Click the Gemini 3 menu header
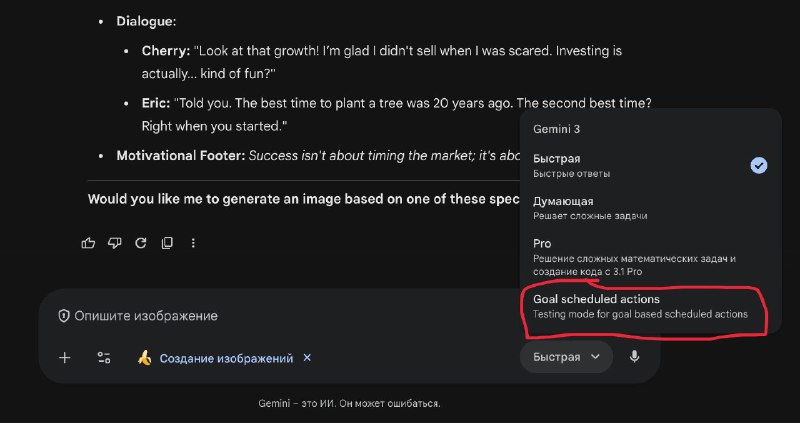Image resolution: width=800 pixels, height=423 pixels. [x=556, y=130]
